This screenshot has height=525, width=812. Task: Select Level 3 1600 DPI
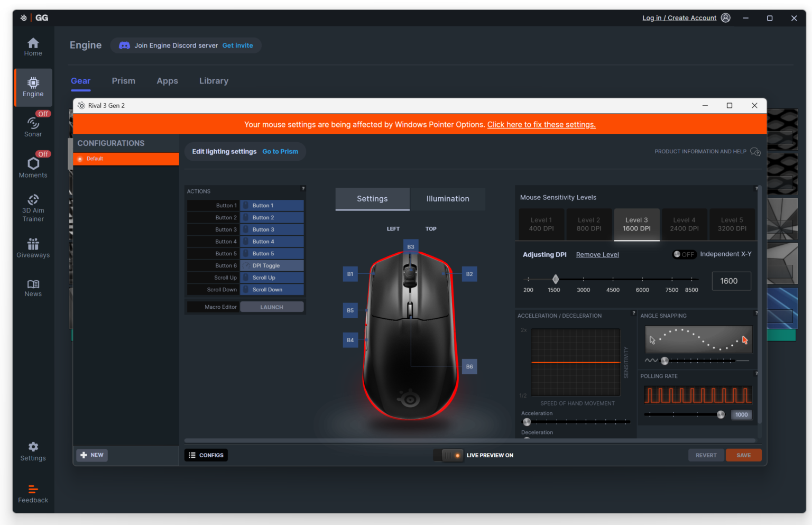[636, 224]
